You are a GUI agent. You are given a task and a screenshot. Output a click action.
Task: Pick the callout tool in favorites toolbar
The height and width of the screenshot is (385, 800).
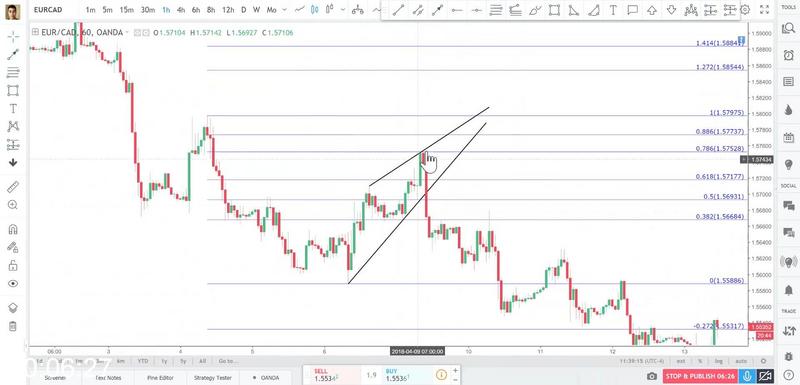pyautogui.click(x=633, y=10)
